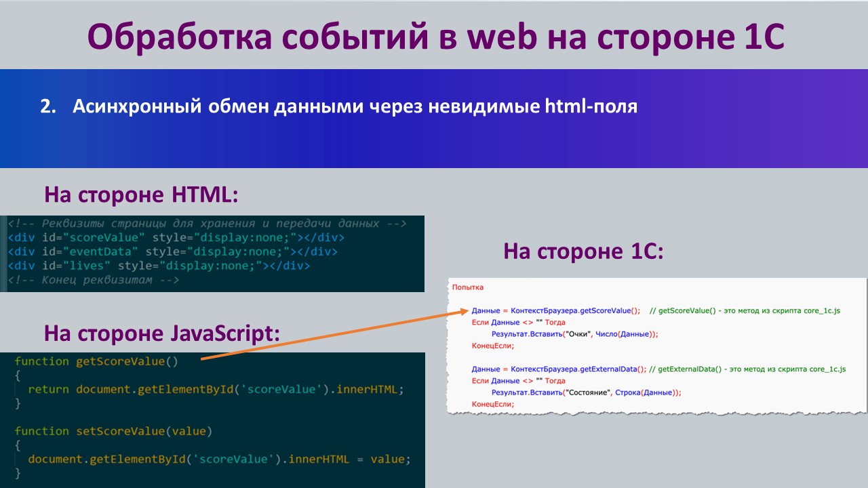Click the JavaScript code snippet image
This screenshot has height=488, width=868.
(212, 420)
